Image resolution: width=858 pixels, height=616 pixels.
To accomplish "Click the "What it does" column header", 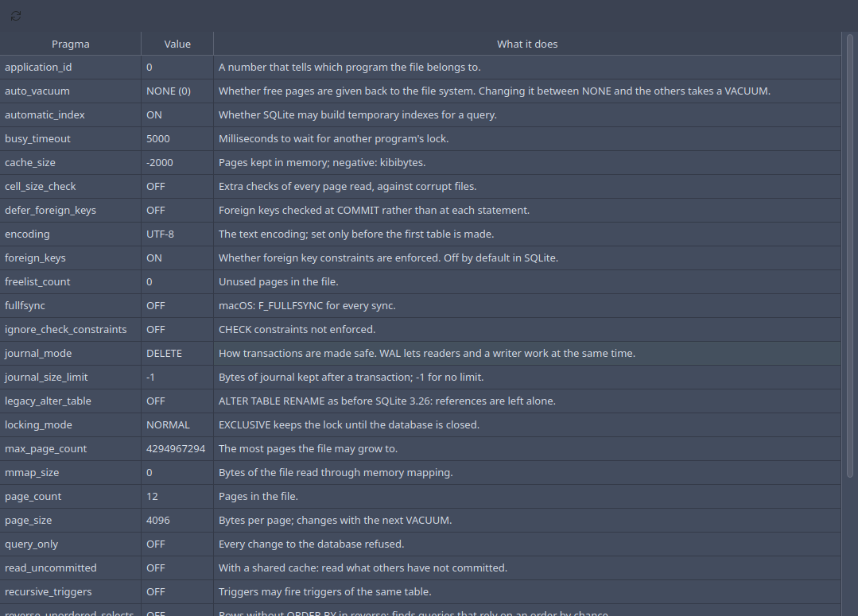I will pos(527,44).
